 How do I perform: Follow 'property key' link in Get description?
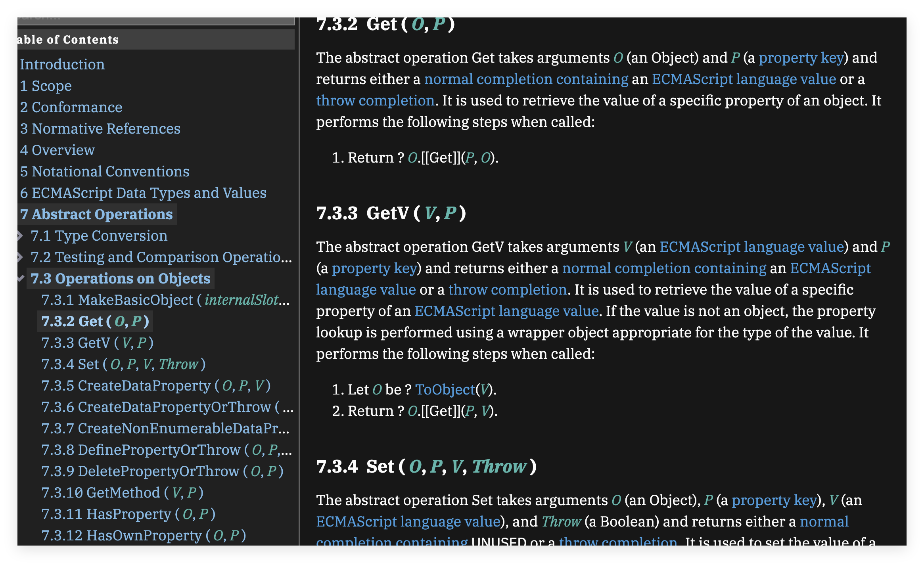click(x=801, y=58)
